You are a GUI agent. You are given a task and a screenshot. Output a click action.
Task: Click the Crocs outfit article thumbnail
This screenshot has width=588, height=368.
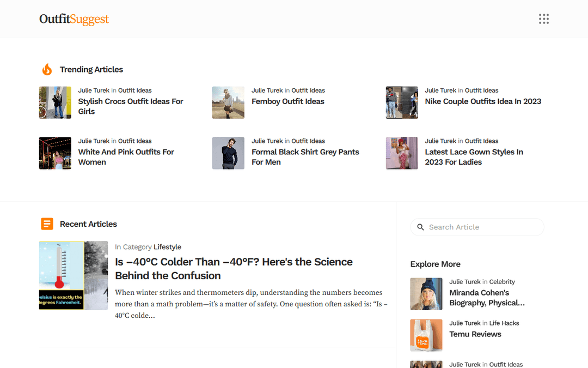pos(55,102)
